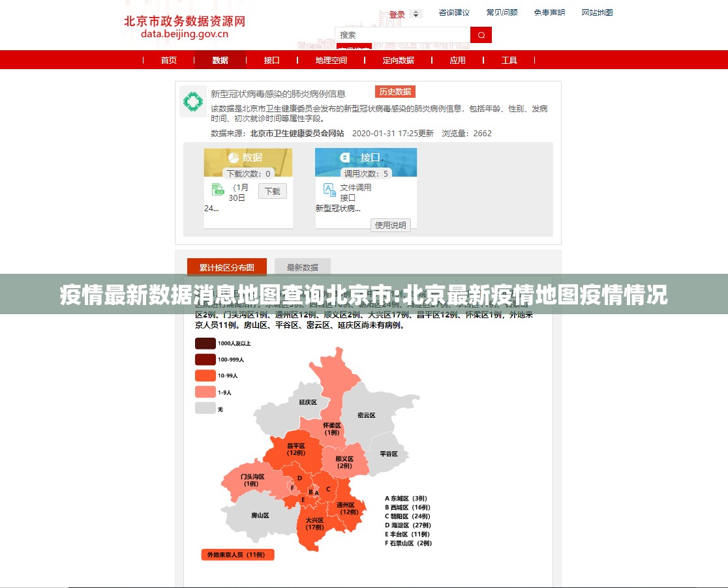Click into the 搜索 search input field
This screenshot has width=728, height=588.
tap(402, 35)
